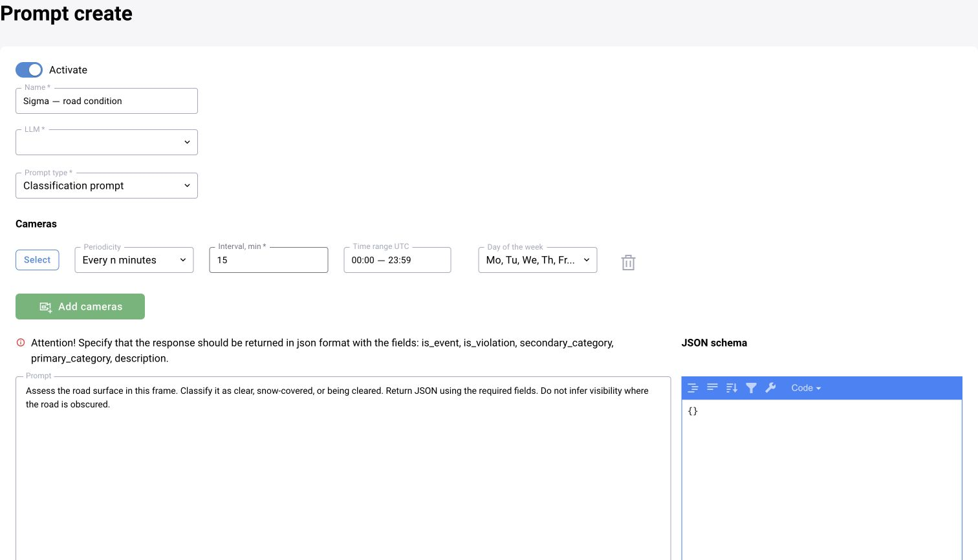Viewport: 978px width, 560px height.
Task: Click the Attention notice about json format fields
Action: tap(322, 350)
